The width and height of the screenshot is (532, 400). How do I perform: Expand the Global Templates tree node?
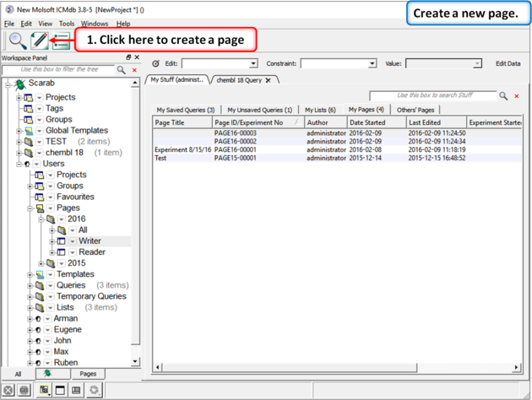pyautogui.click(x=19, y=131)
